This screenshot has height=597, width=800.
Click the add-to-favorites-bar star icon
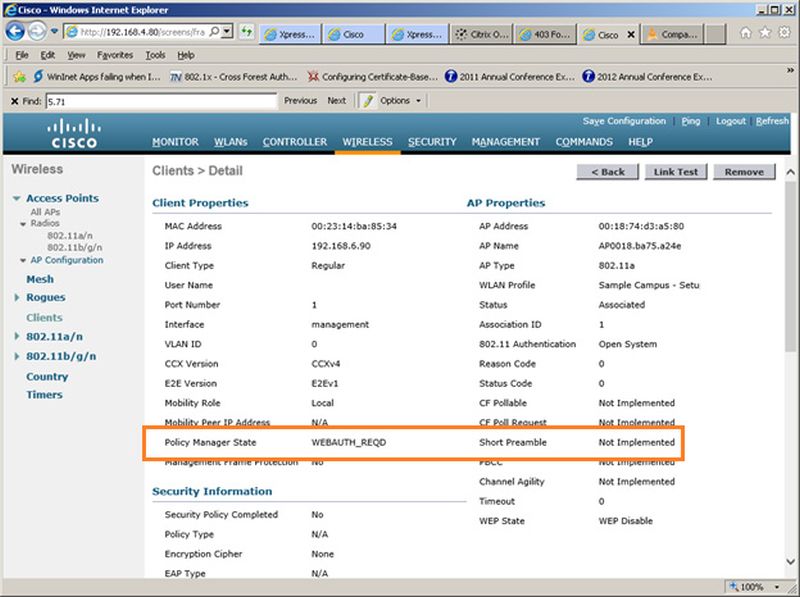pos(19,77)
